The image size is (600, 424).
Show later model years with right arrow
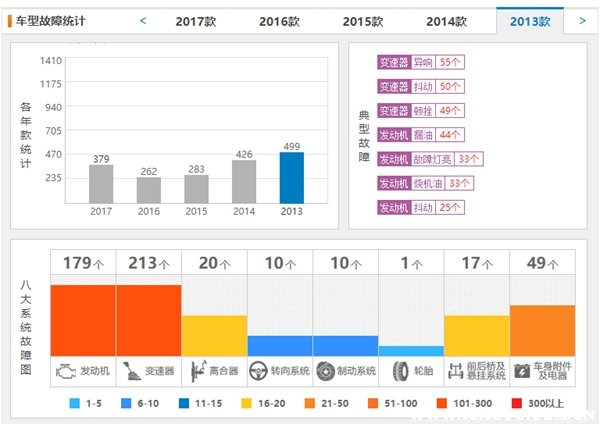(583, 20)
